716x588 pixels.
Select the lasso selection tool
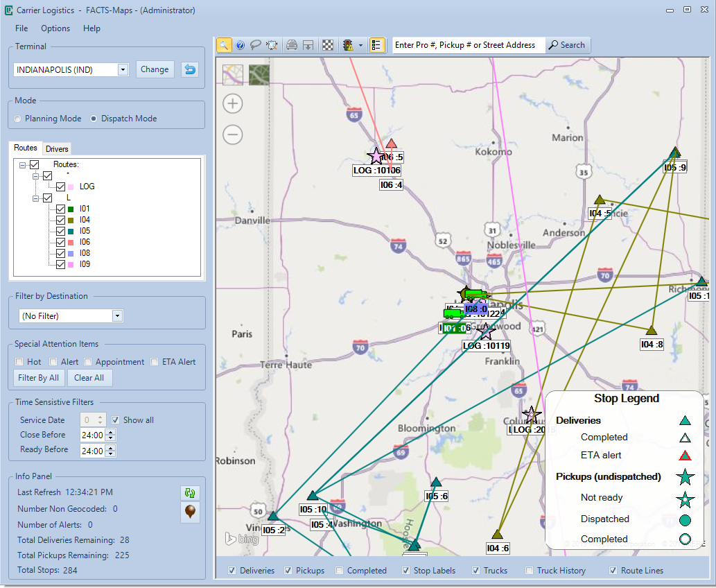coord(256,45)
